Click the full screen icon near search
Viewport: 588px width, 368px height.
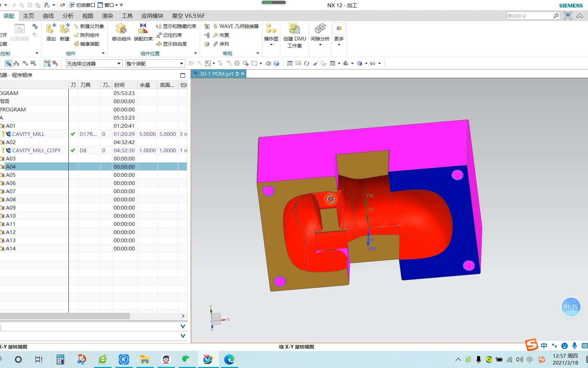[568, 16]
